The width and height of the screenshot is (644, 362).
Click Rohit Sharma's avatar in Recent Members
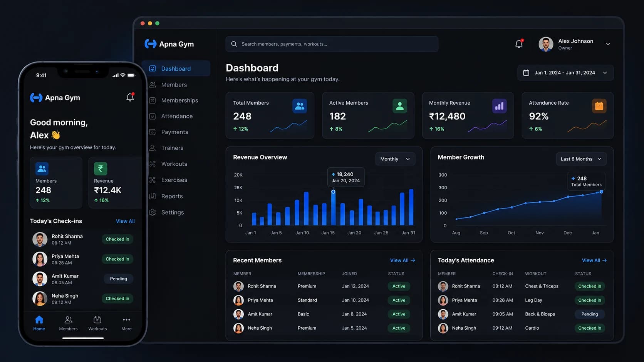(x=238, y=286)
